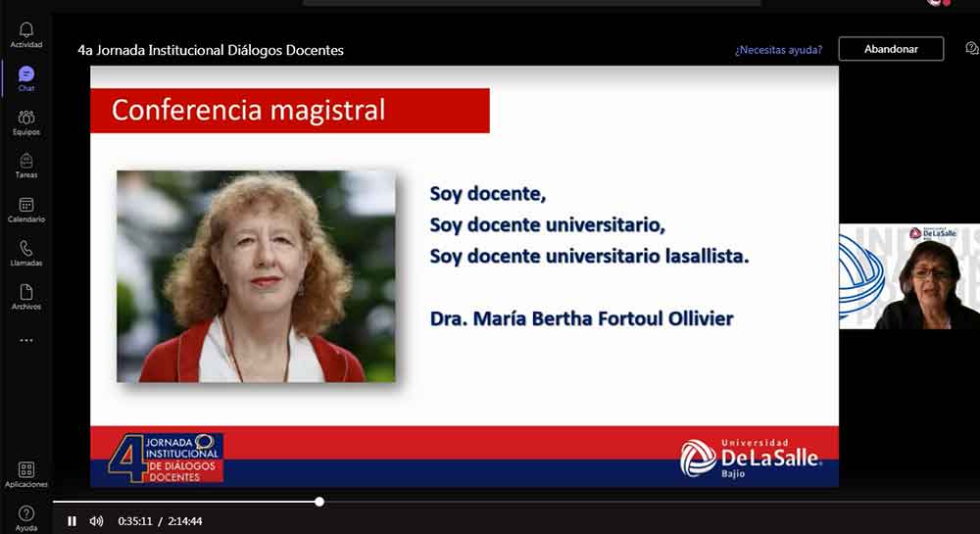The height and width of the screenshot is (534, 980).
Task: Open the Chat section in sidebar
Action: coord(26,78)
